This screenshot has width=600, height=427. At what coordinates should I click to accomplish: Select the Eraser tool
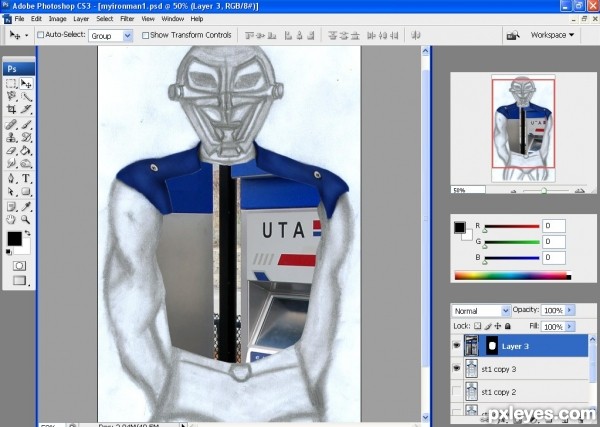pos(11,150)
